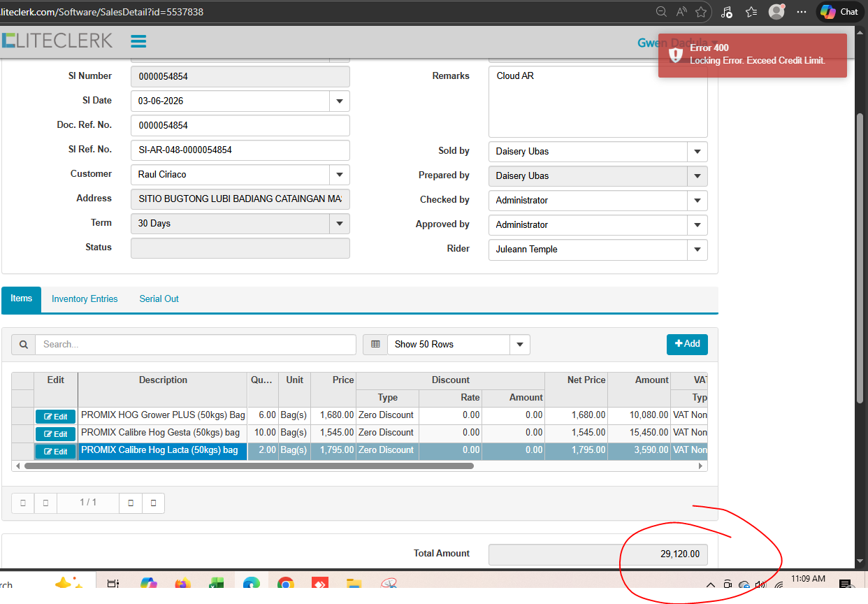The height and width of the screenshot is (604, 868).
Task: Open Copilot Chat in the browser toolbar
Action: [x=839, y=12]
